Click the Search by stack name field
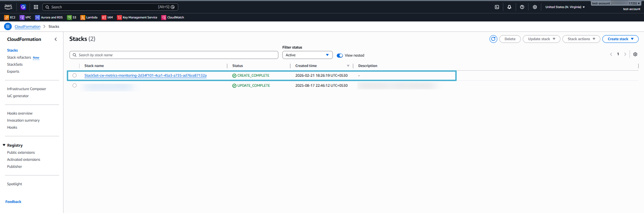Screen dimensions: 644x213 point(174,55)
